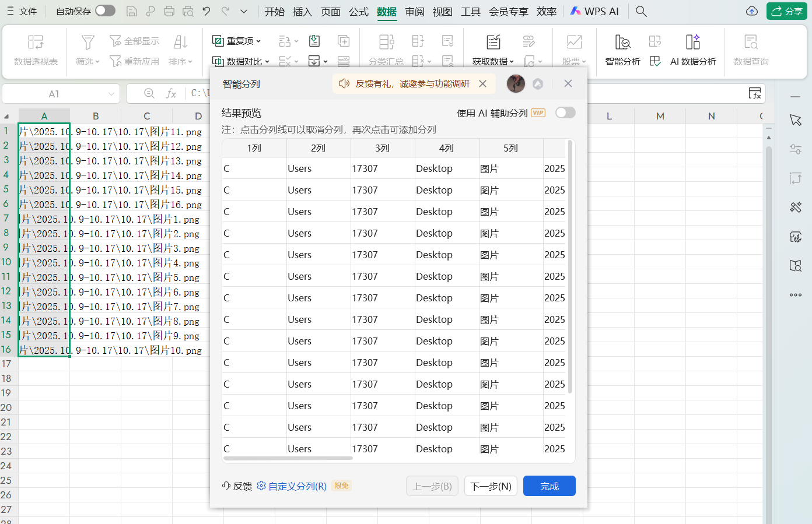Open the 智能分析 tool
Screen dimensions: 812x524
[x=622, y=50]
